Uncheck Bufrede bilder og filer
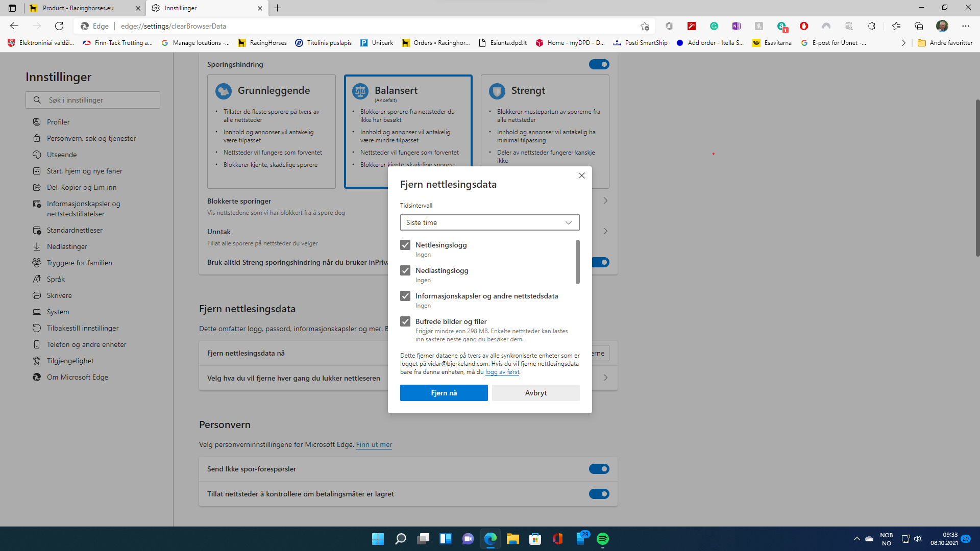980x551 pixels. point(406,321)
